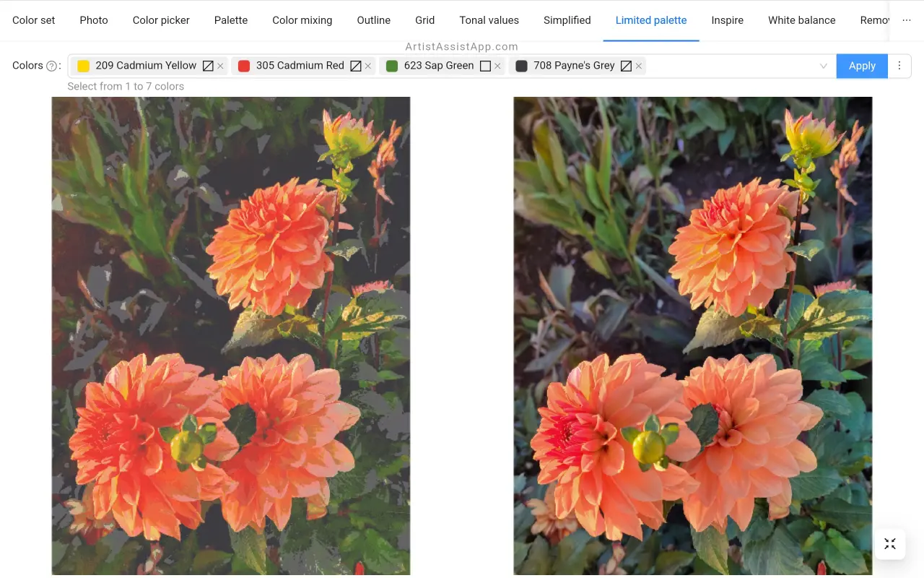924x578 pixels.
Task: Switch to the Photo tab
Action: [x=94, y=20]
